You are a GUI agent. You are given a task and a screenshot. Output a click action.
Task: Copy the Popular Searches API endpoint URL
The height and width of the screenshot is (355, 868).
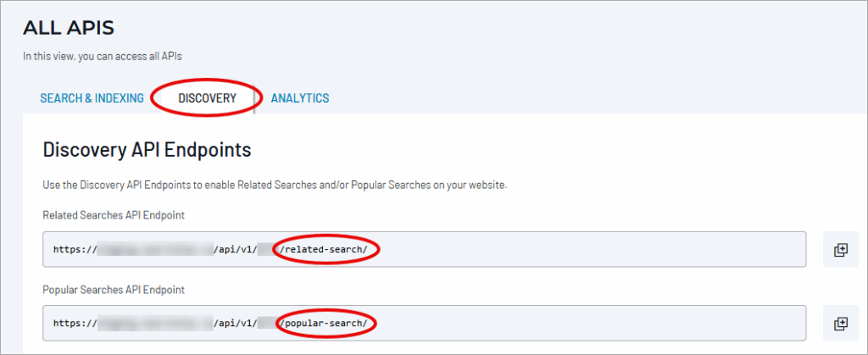[x=840, y=324]
